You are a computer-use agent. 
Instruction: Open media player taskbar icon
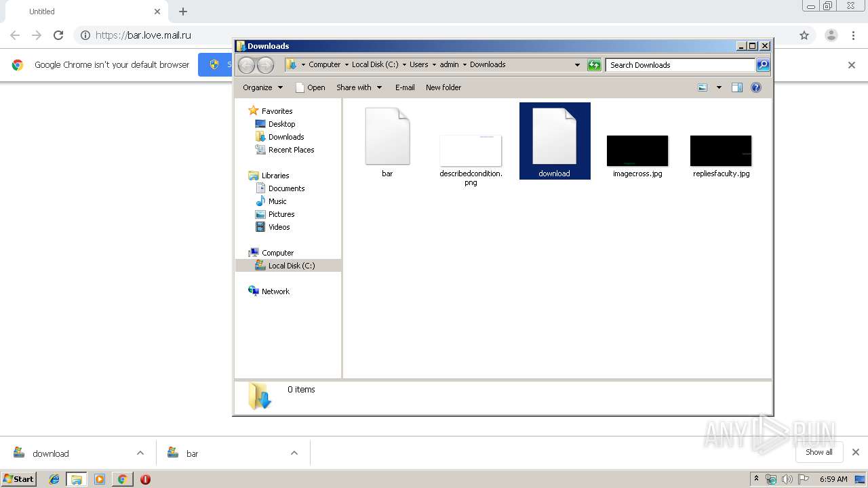point(100,479)
